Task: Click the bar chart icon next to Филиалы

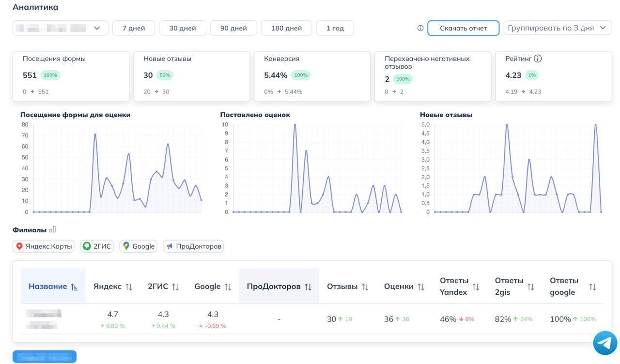Action: pos(53,229)
